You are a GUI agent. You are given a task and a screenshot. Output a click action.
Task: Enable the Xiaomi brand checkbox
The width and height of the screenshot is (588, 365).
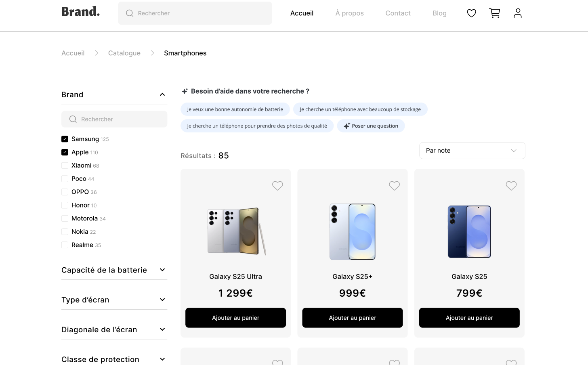coord(65,166)
